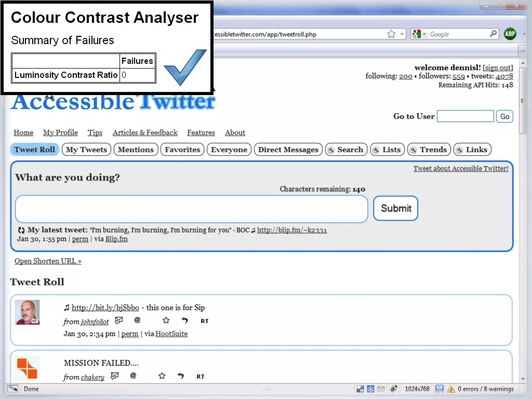Toggle favorite star on johnfoliot tweet
Viewport: 532px width, 399px height.
point(166,320)
